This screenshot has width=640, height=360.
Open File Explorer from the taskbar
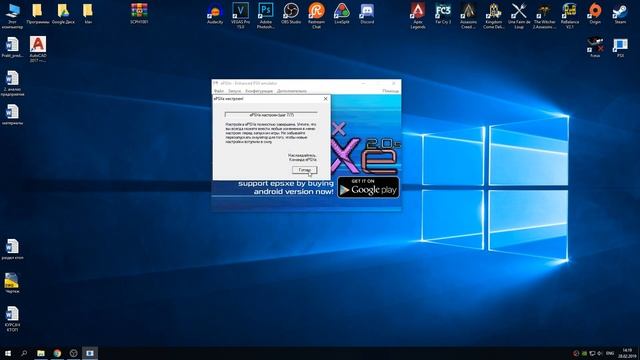click(x=41, y=353)
